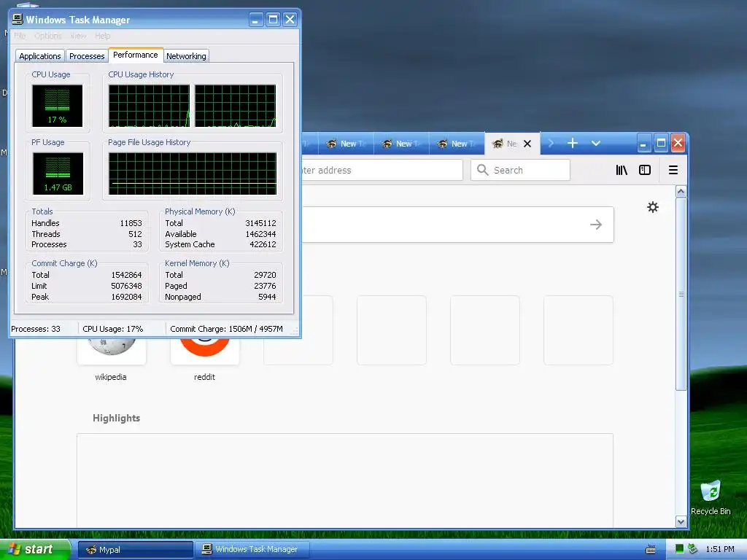Click the on-screen keyboard icon in taskbar
This screenshot has height=560, width=747.
(x=651, y=550)
